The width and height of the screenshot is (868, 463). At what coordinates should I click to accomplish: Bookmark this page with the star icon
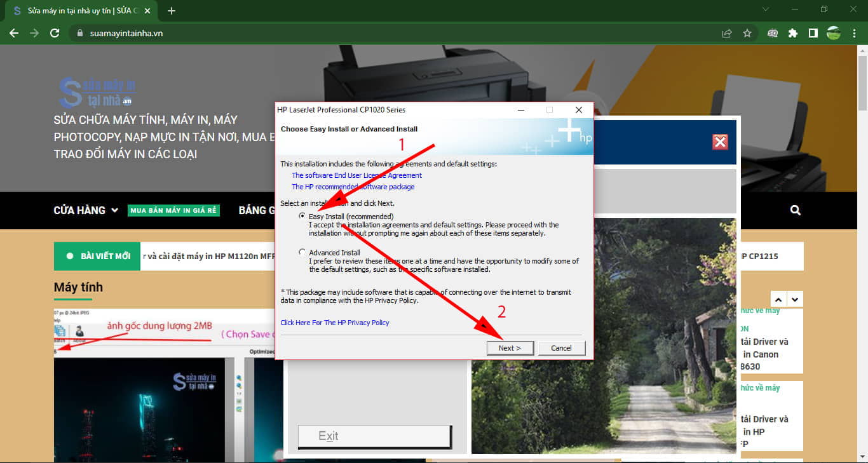coord(747,33)
